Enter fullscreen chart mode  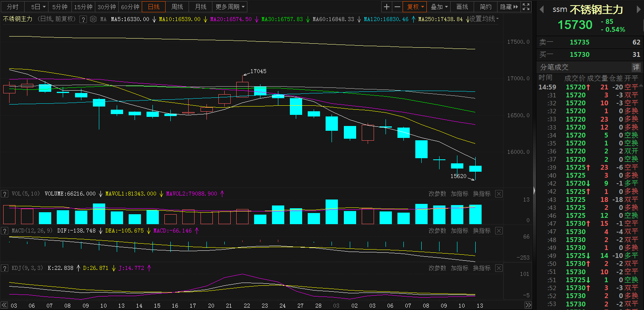[526, 7]
